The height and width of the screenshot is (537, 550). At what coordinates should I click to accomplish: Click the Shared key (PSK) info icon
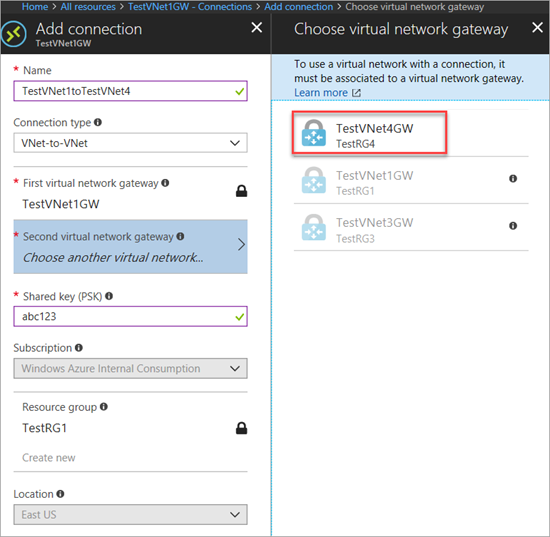pos(109,296)
